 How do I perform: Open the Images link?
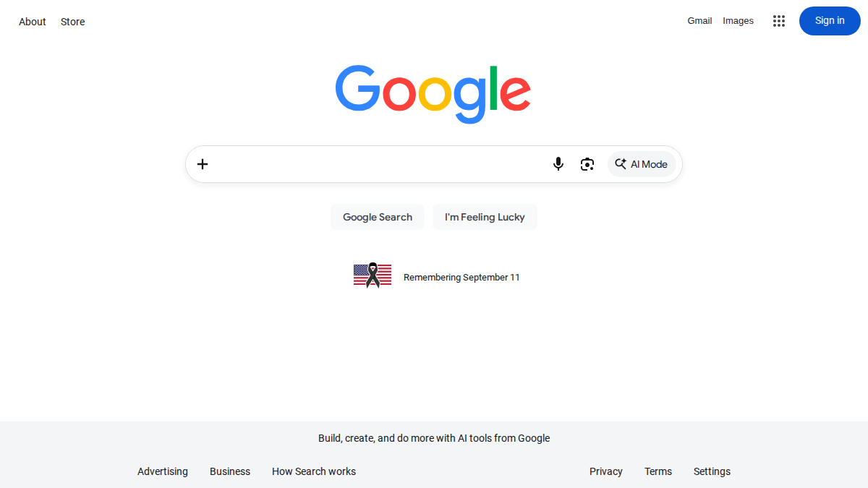[x=739, y=21]
